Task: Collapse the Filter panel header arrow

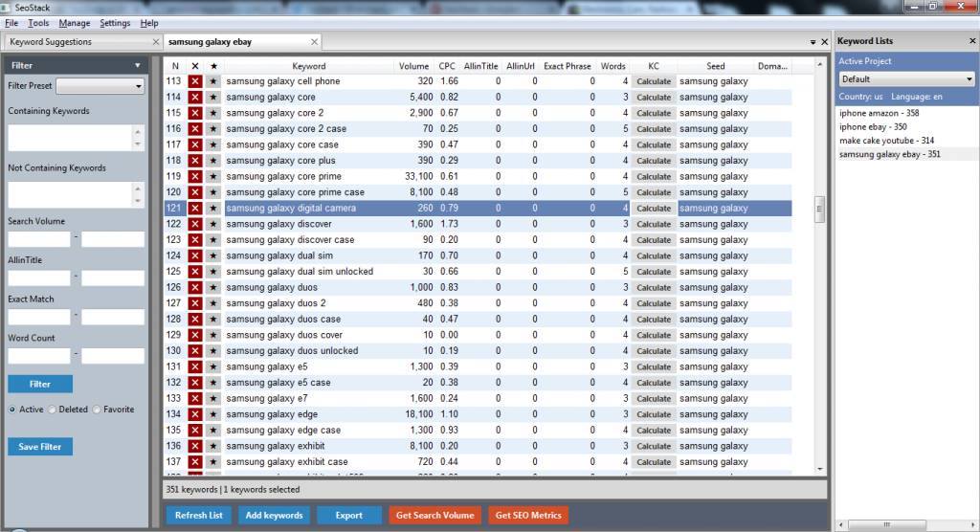Action: (x=138, y=65)
